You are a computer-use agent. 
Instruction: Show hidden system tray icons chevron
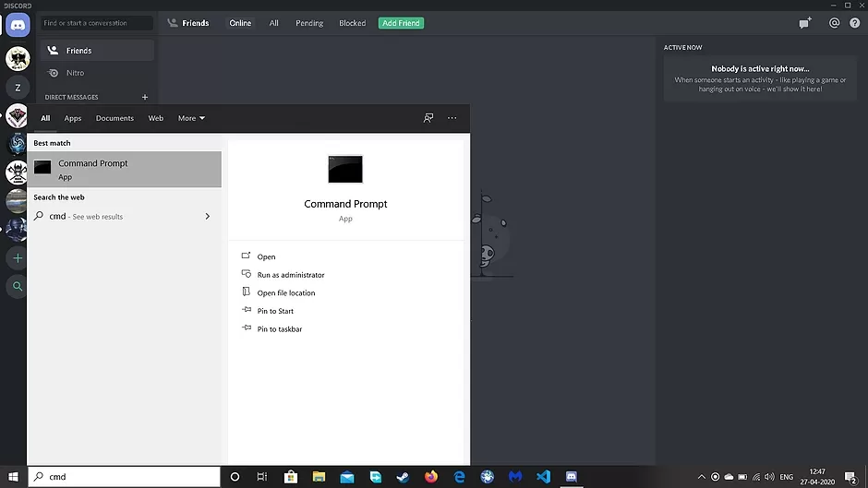702,477
